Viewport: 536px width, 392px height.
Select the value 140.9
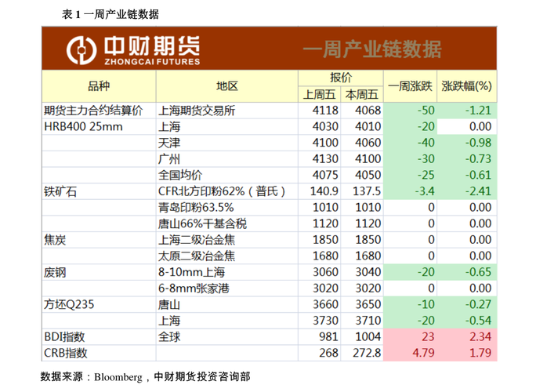(324, 191)
